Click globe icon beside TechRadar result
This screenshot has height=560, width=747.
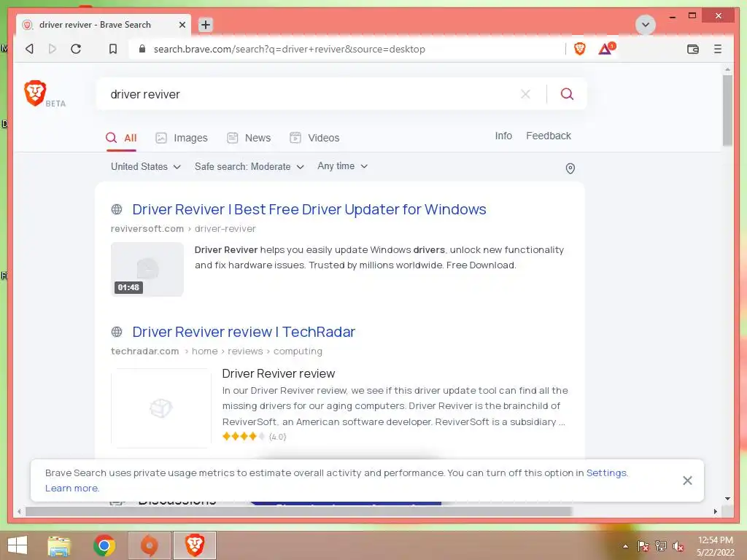pyautogui.click(x=117, y=332)
